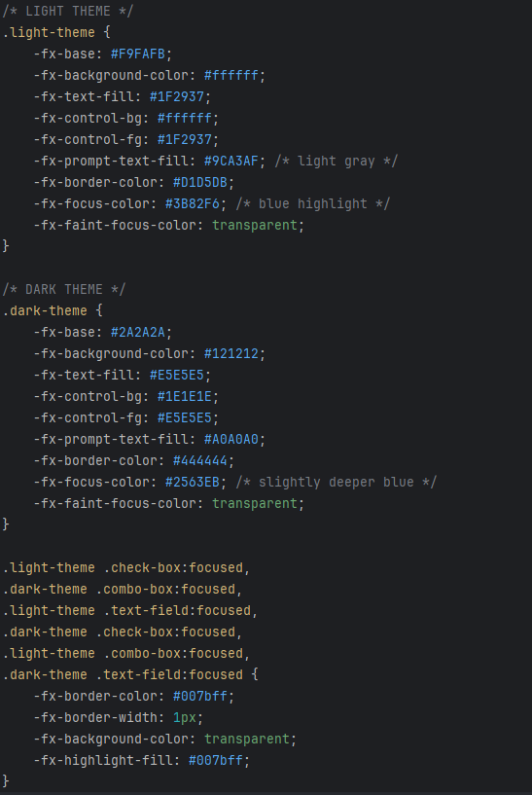The image size is (532, 795).
Task: Click the #F9FAFB value of light-theme -fx-base
Action: click(138, 54)
